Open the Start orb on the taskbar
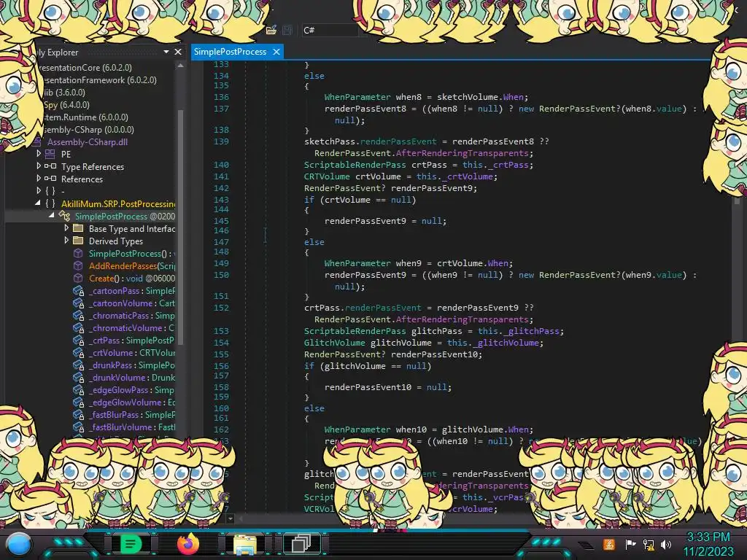747x560 pixels. (19, 544)
